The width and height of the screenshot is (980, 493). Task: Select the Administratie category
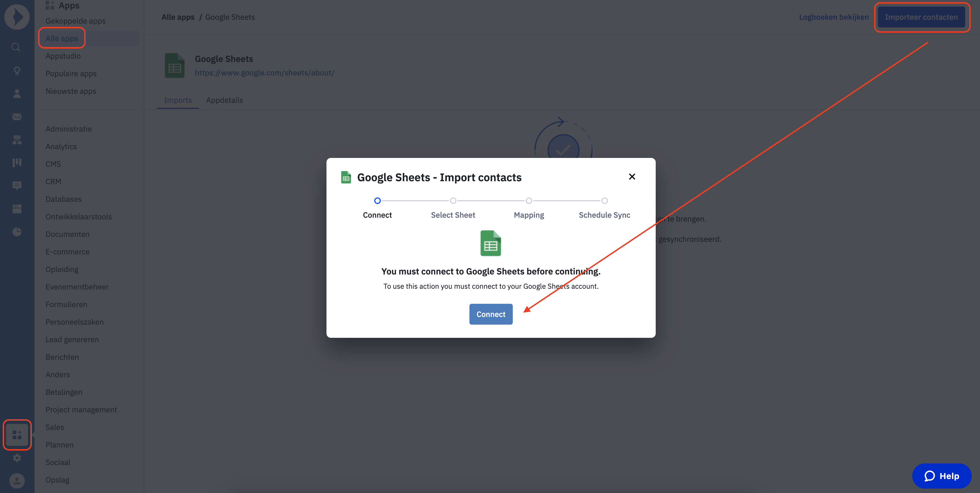click(x=69, y=129)
